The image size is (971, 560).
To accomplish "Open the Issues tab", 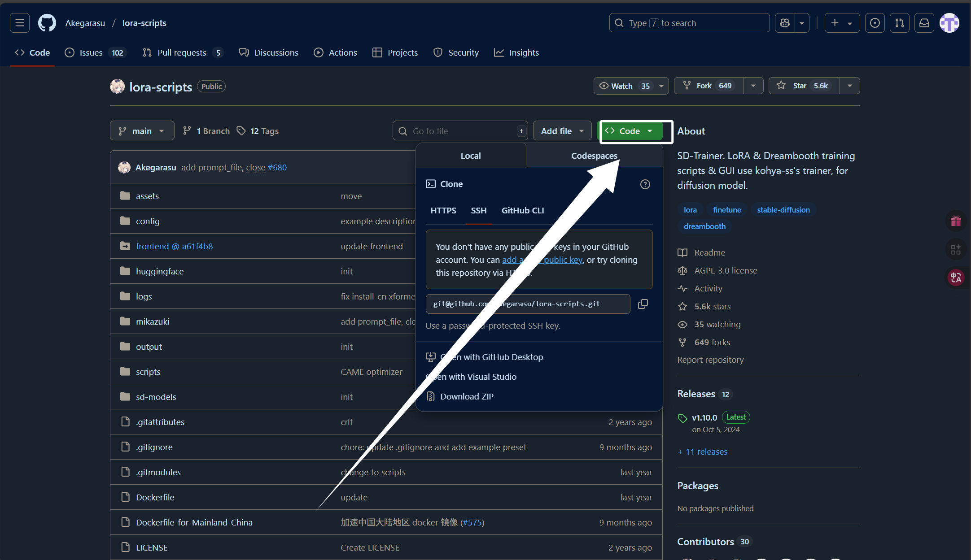I will pyautogui.click(x=96, y=52).
